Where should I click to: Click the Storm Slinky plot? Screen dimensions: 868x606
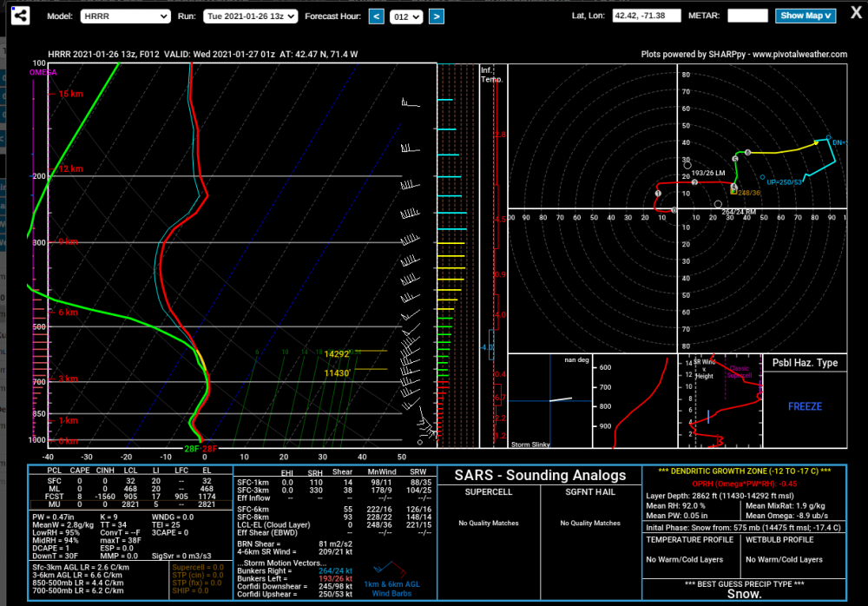click(549, 400)
